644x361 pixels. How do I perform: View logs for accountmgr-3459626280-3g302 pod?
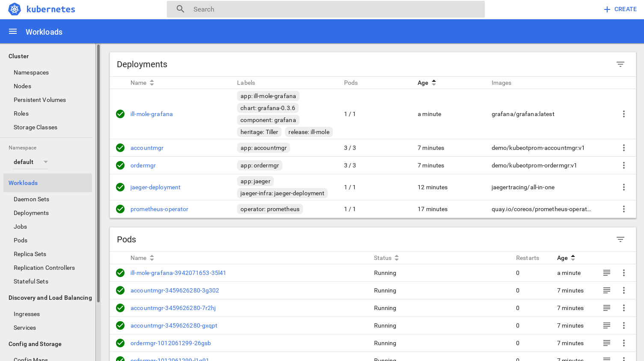(606, 290)
